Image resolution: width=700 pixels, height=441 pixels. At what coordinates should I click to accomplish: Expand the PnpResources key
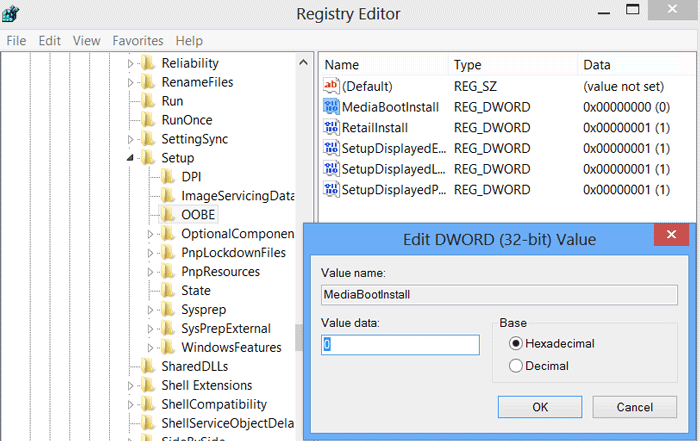(150, 272)
